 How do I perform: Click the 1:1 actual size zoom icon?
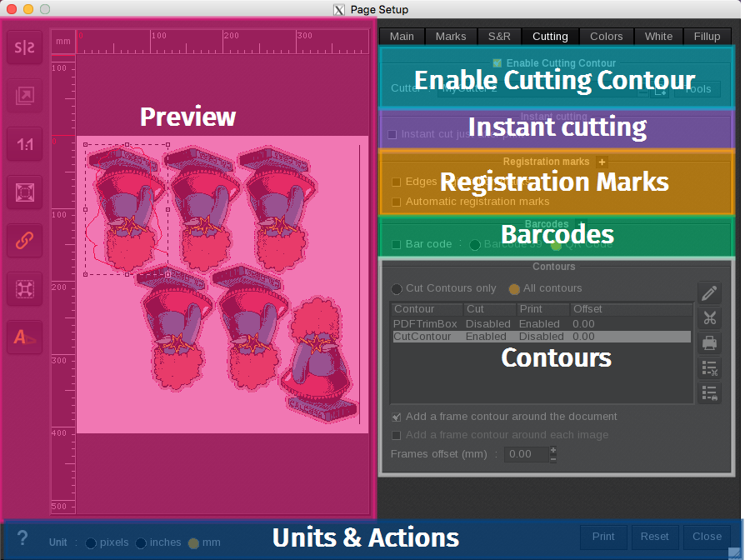click(x=26, y=145)
